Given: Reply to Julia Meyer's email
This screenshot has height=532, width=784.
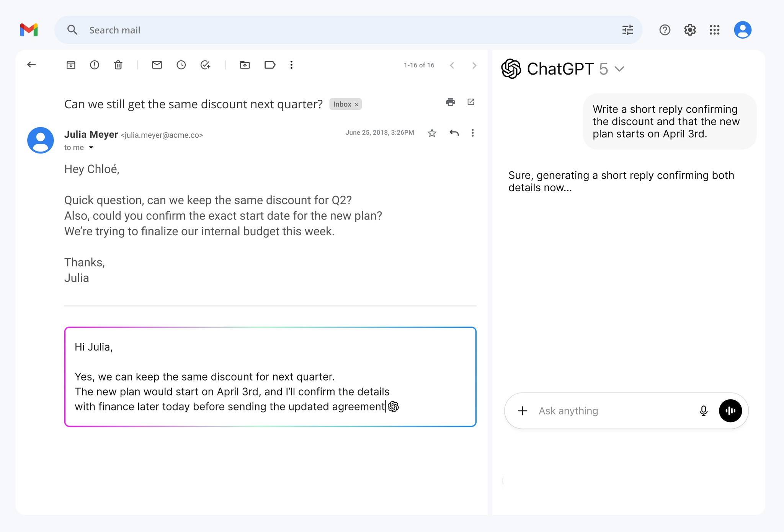Looking at the screenshot, I should (x=454, y=133).
